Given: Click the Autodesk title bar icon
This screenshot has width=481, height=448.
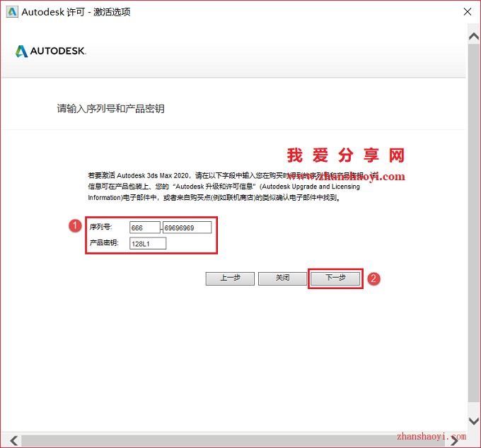Looking at the screenshot, I should click(x=12, y=12).
